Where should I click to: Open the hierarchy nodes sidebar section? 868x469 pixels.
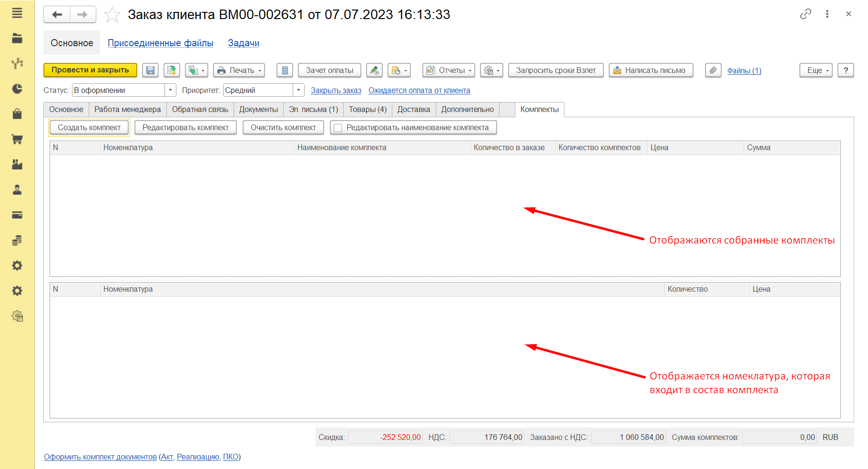(x=17, y=63)
